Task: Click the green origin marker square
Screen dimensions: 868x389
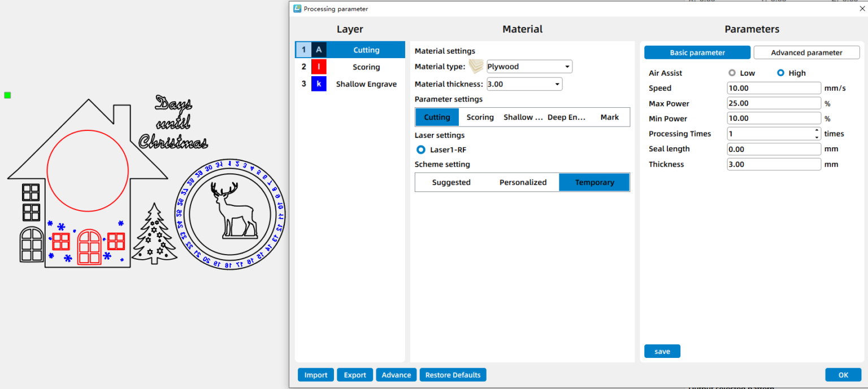Action: 7,95
